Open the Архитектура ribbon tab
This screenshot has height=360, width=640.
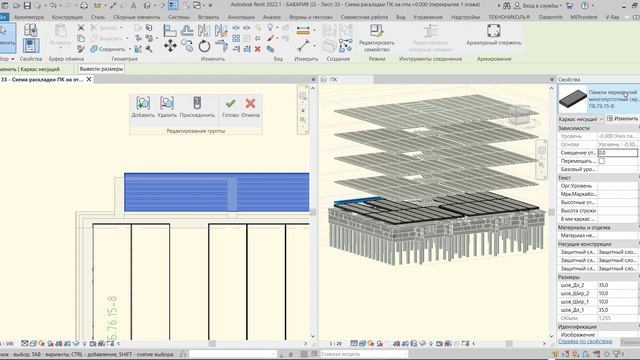coord(29,17)
